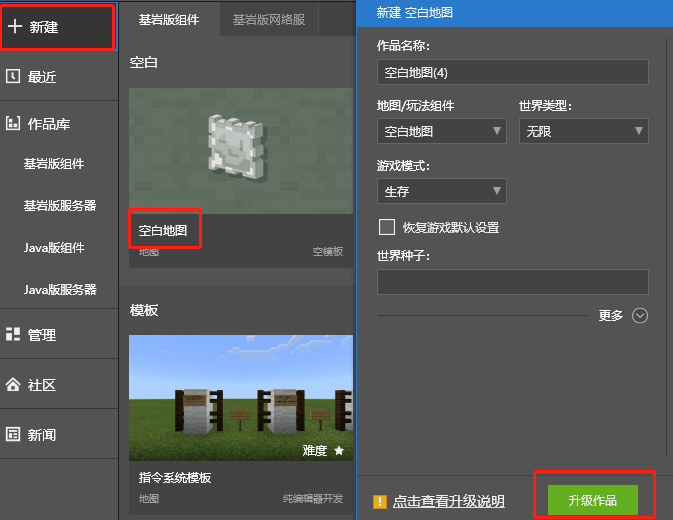Open 社区 in the sidebar
The image size is (673, 520).
pyautogui.click(x=59, y=384)
